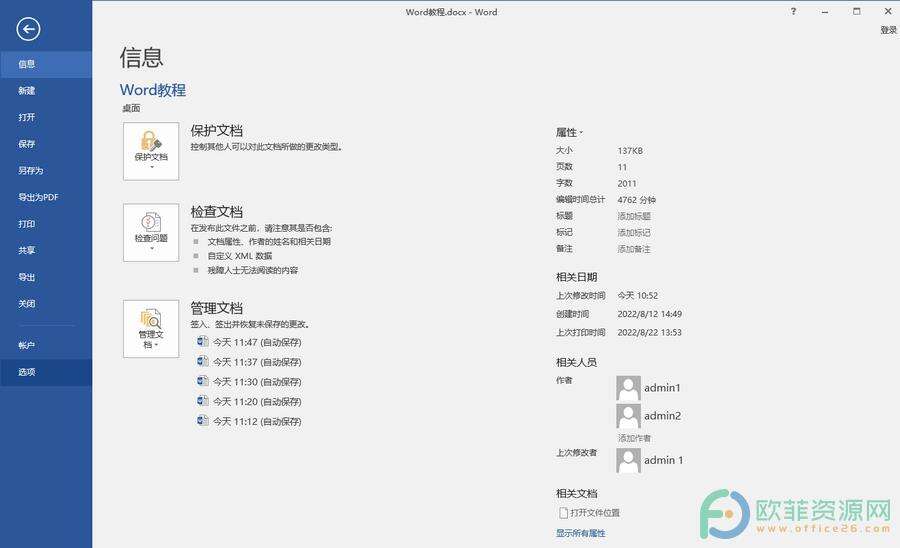Viewport: 900px width, 548px height.
Task: Expand the 属性 (Properties) dropdown header
Action: [x=569, y=133]
